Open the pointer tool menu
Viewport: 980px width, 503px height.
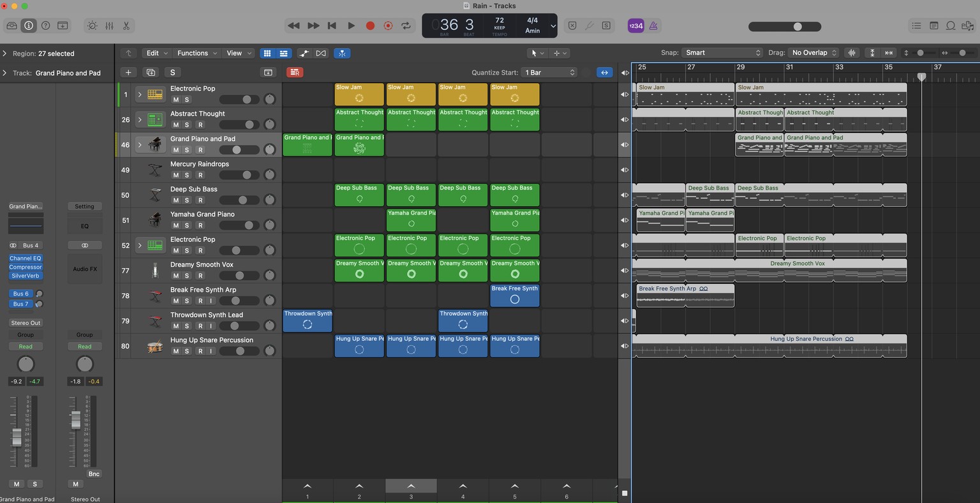tap(537, 53)
